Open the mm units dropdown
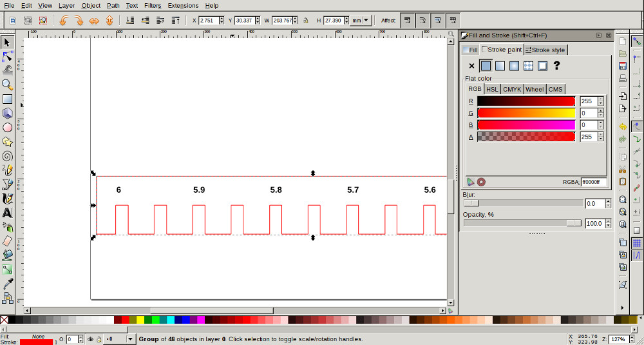 [362, 20]
